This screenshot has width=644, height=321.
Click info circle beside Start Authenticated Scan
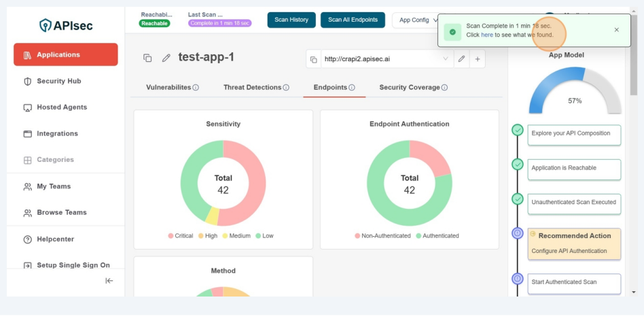[x=518, y=279]
